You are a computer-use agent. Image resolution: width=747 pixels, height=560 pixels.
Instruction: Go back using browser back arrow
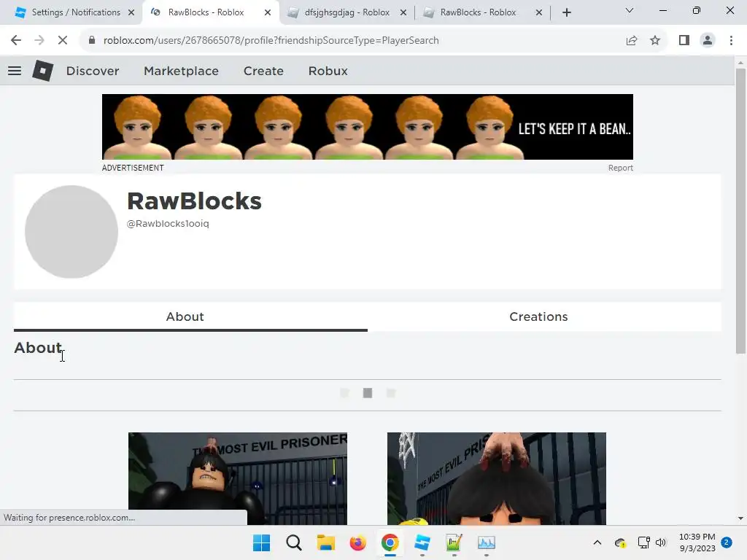(16, 41)
